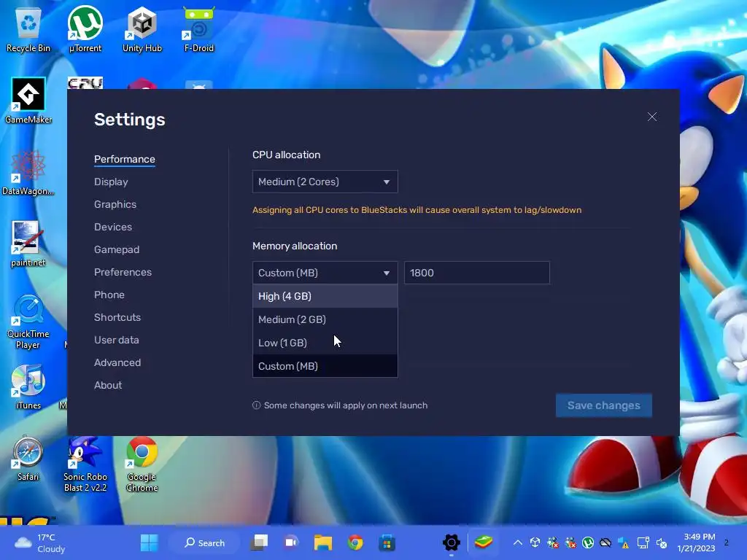This screenshot has width=747, height=560.
Task: Click the taskbar Search box
Action: coord(205,542)
